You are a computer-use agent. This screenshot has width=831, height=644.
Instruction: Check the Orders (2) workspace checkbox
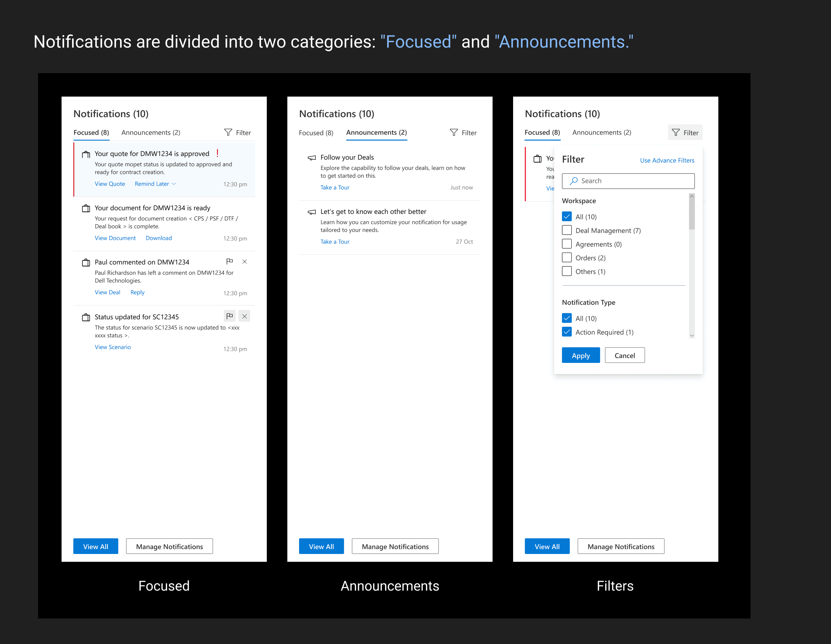coord(567,258)
